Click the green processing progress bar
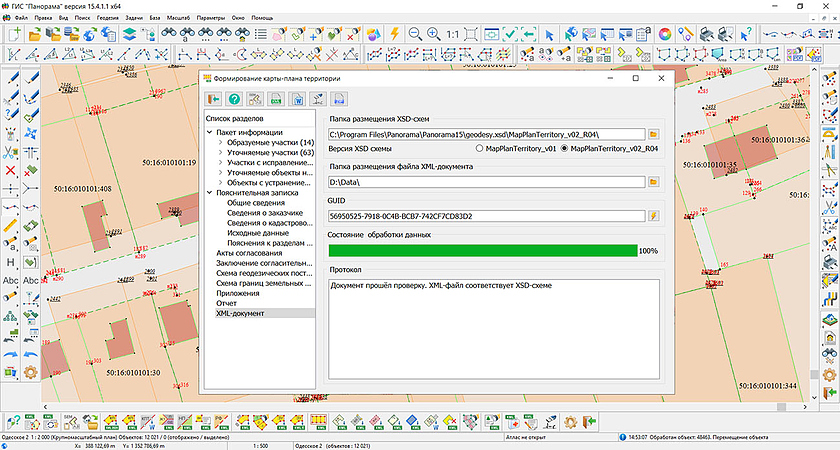 482,250
